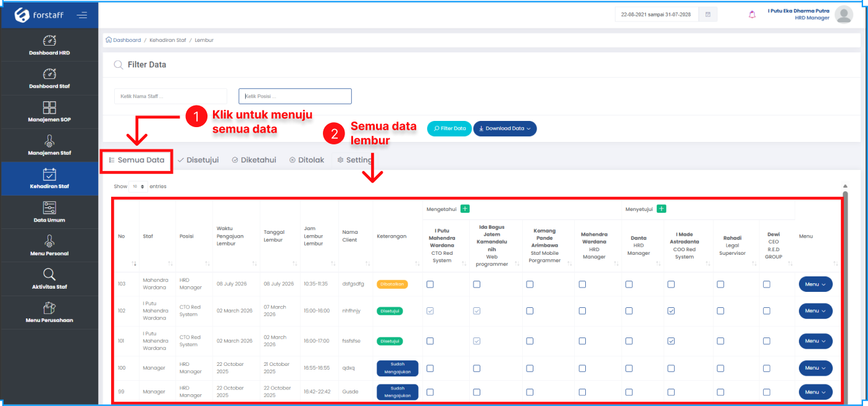Switch to Semua Data tab
Screen dimensions: 868x406
click(x=136, y=160)
